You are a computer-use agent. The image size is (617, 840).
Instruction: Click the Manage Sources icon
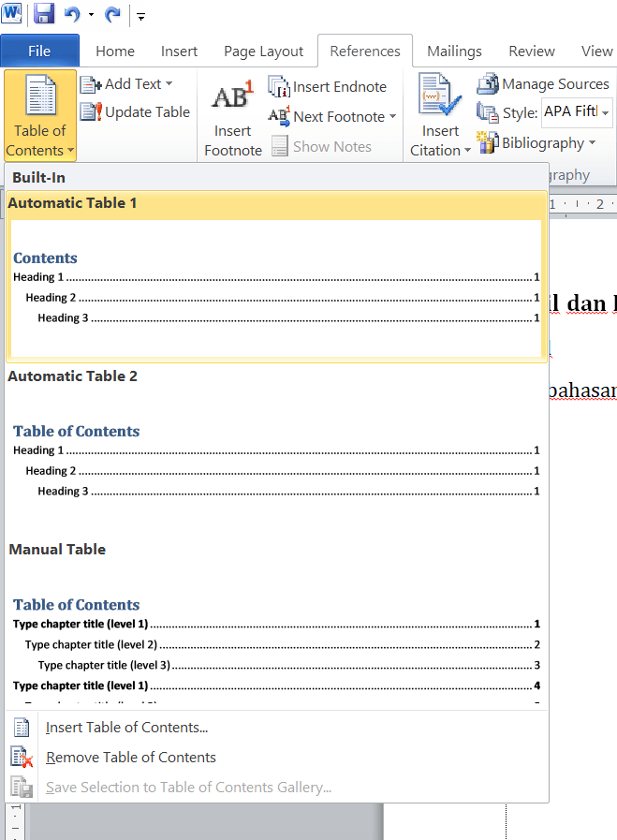tap(488, 84)
